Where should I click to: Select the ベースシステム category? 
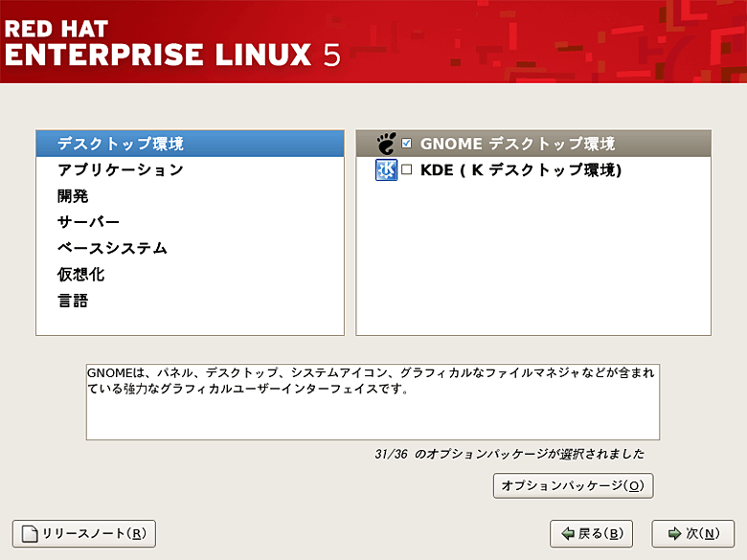112,248
